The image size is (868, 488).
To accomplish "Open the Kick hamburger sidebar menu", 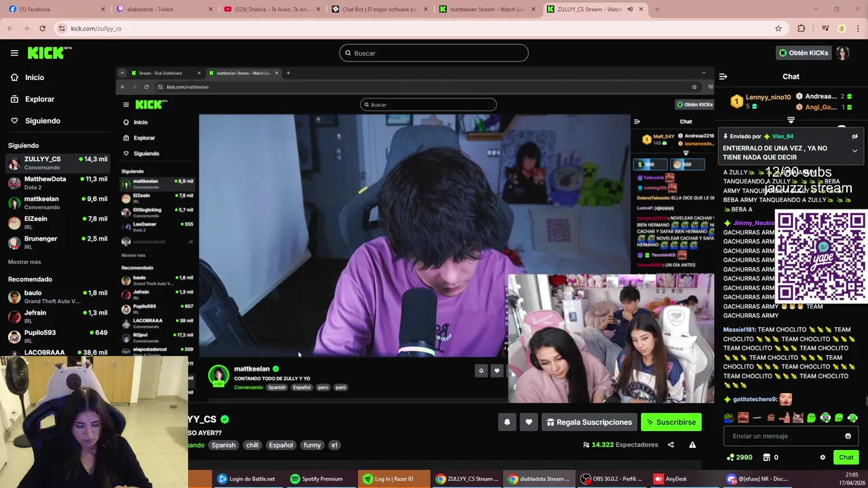I will pyautogui.click(x=14, y=53).
